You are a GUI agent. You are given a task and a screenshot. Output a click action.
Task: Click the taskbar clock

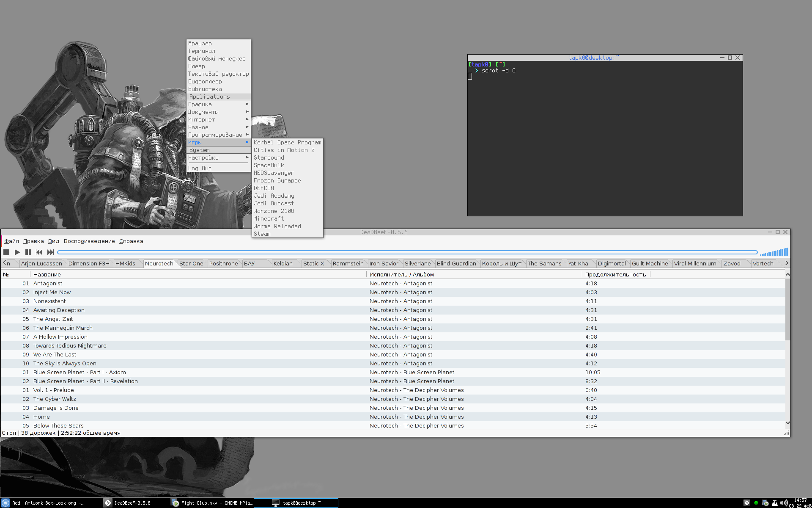(800, 503)
